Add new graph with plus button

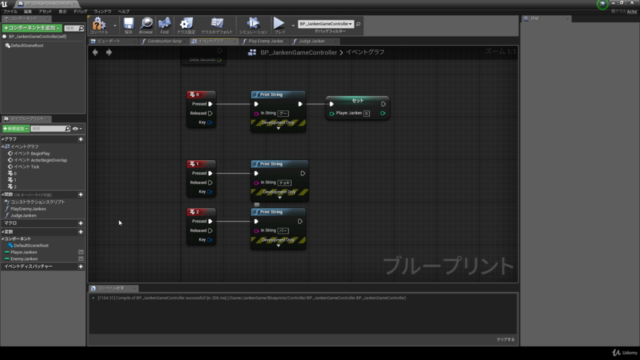pyautogui.click(x=81, y=139)
